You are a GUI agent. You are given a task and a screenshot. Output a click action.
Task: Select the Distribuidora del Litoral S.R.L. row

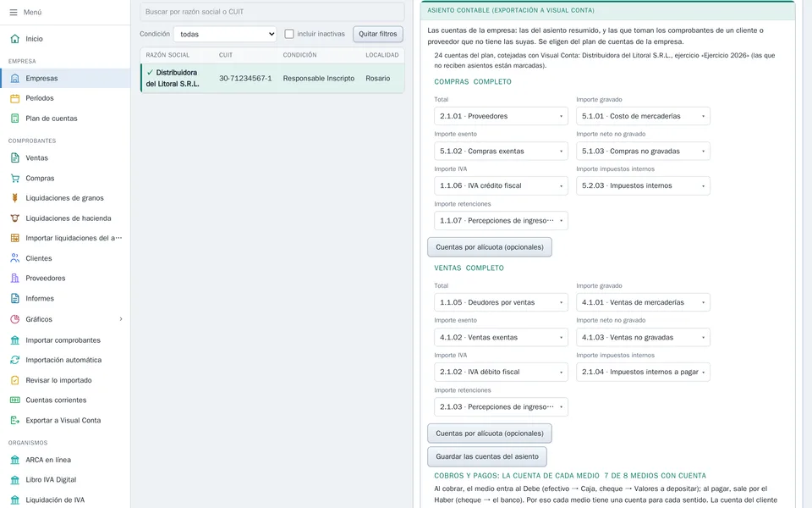point(272,78)
